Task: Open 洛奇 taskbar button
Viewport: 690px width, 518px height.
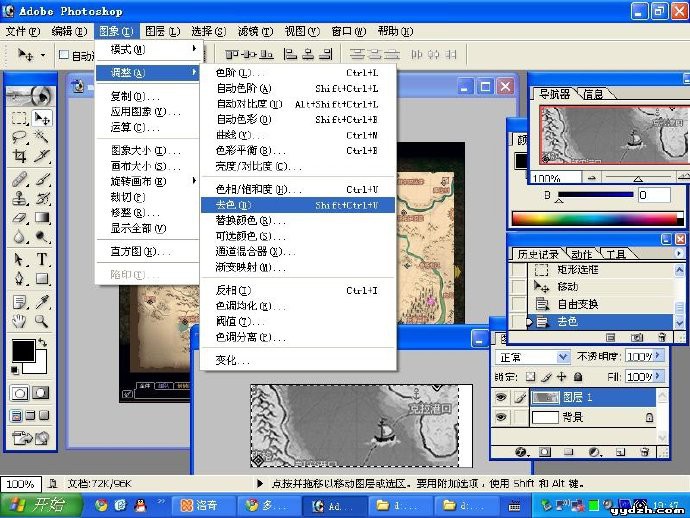Action: coord(203,505)
